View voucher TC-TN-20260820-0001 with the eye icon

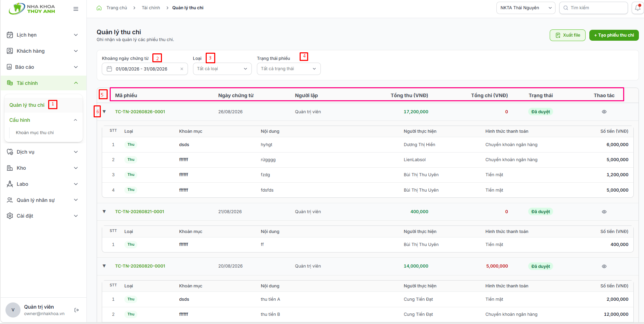604,267
